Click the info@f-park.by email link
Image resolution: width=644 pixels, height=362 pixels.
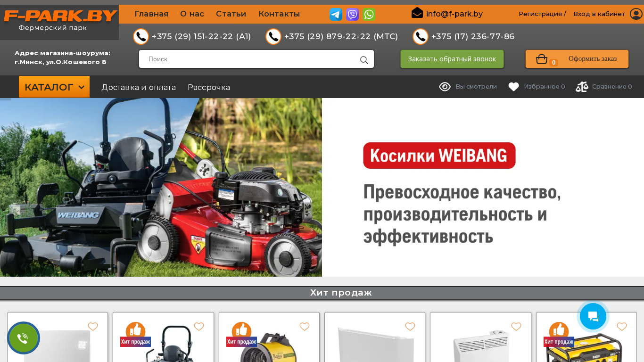click(x=454, y=14)
